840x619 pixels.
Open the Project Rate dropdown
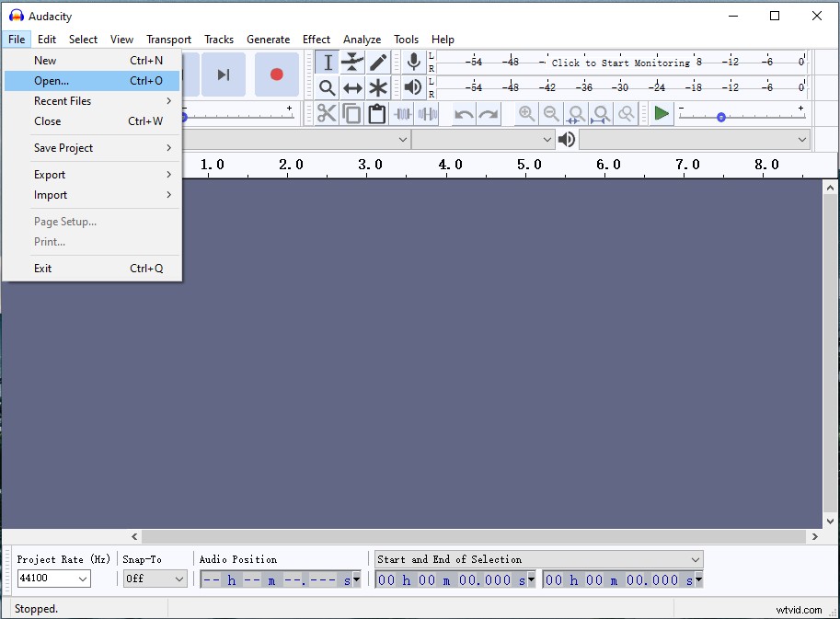point(52,579)
